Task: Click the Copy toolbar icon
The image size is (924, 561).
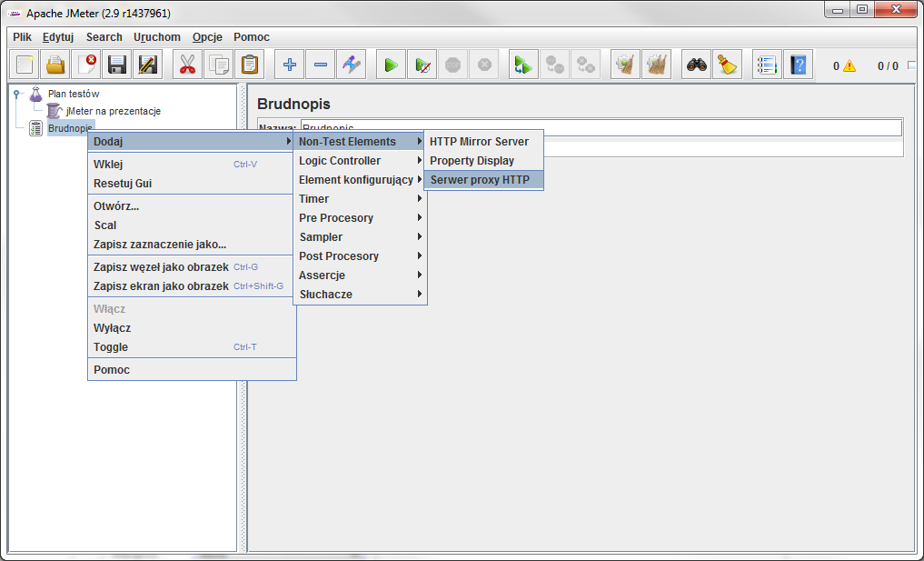Action: [219, 65]
